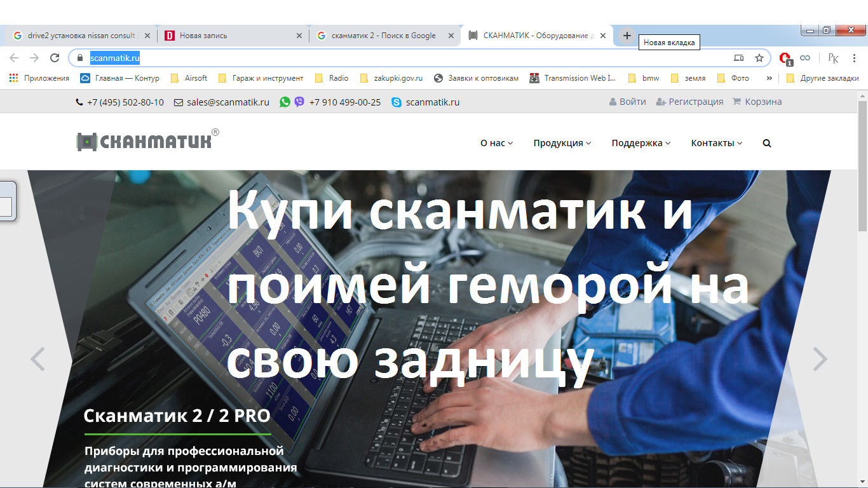Show the next slide with the right arrow

tap(820, 359)
